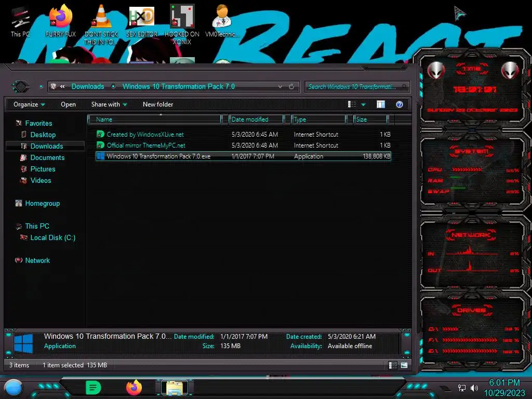The width and height of the screenshot is (532, 399).
Task: Click the WindowsXLive.net shortcut icon
Action: tap(100, 135)
